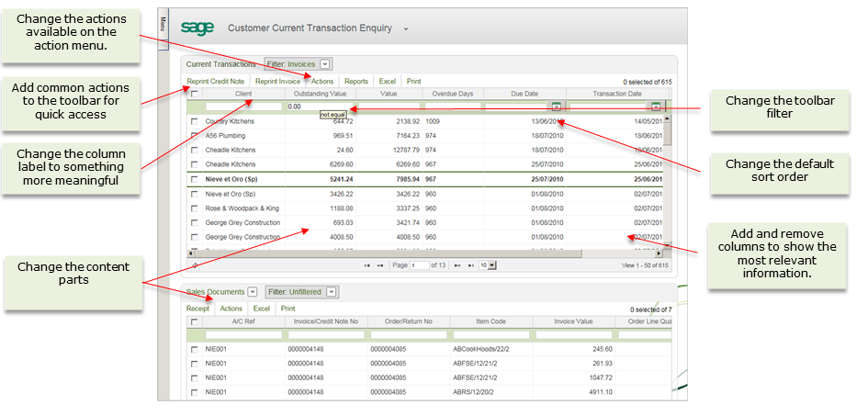Click the Overdue Days filter input
The width and height of the screenshot is (868, 416).
coord(453,107)
